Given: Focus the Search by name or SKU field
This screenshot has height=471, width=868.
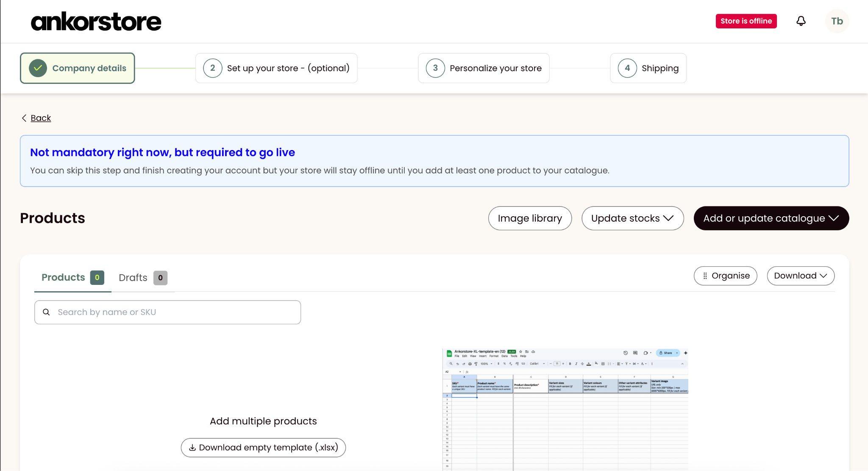Looking at the screenshot, I should [x=167, y=312].
